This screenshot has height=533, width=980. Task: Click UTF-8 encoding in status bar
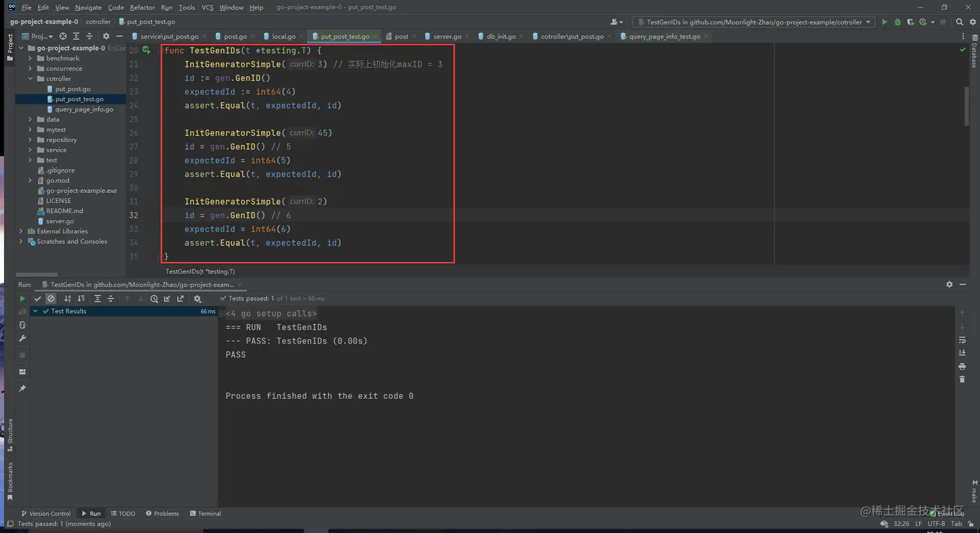pyautogui.click(x=936, y=524)
